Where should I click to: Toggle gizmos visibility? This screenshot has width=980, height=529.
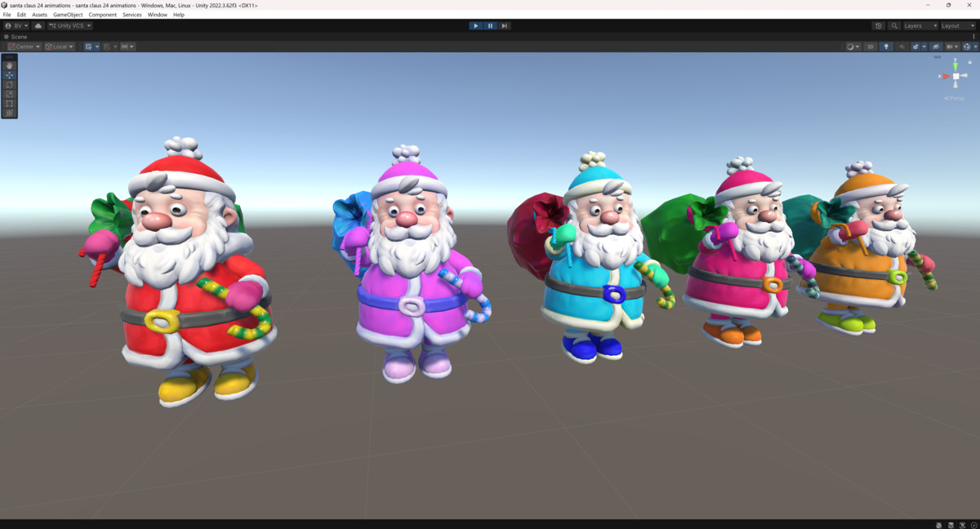click(x=966, y=47)
